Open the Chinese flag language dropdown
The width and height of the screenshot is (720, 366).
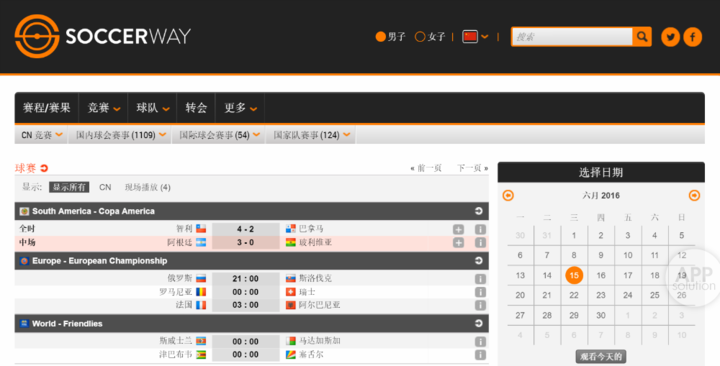point(475,37)
